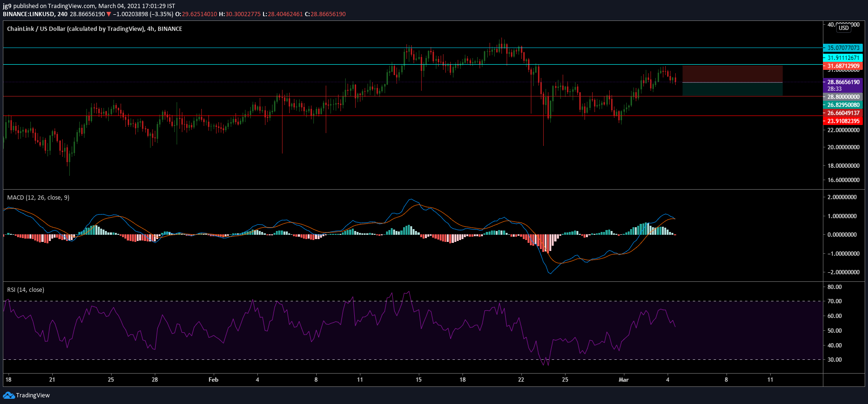Open the MACD (12, 26, close, 9) indicator legend
868x404 pixels.
[x=38, y=198]
